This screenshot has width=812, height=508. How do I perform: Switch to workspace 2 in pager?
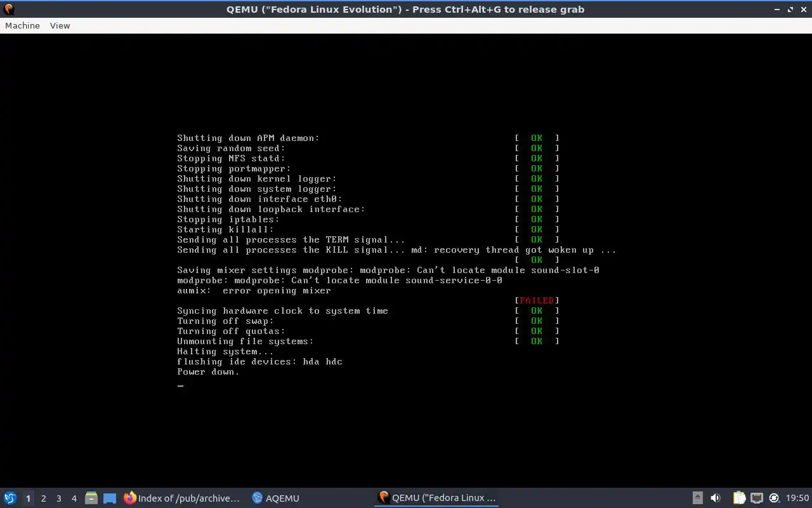43,498
